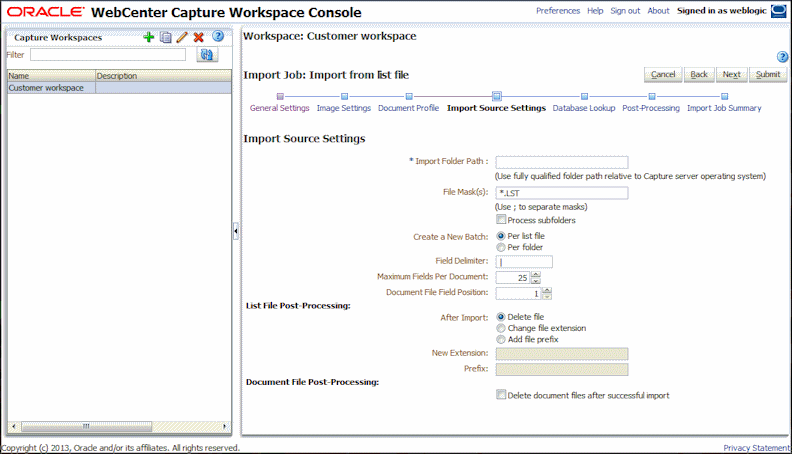
Task: Open the About link
Action: coord(658,11)
